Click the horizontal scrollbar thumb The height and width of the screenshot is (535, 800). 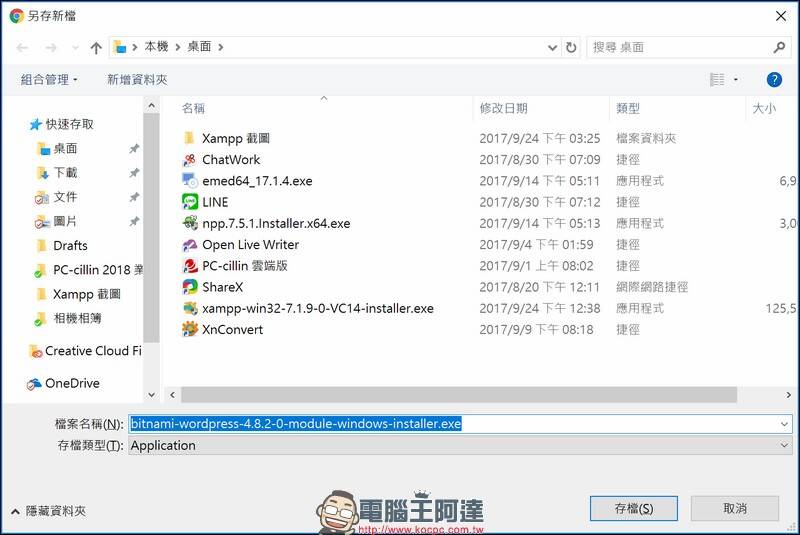point(459,395)
